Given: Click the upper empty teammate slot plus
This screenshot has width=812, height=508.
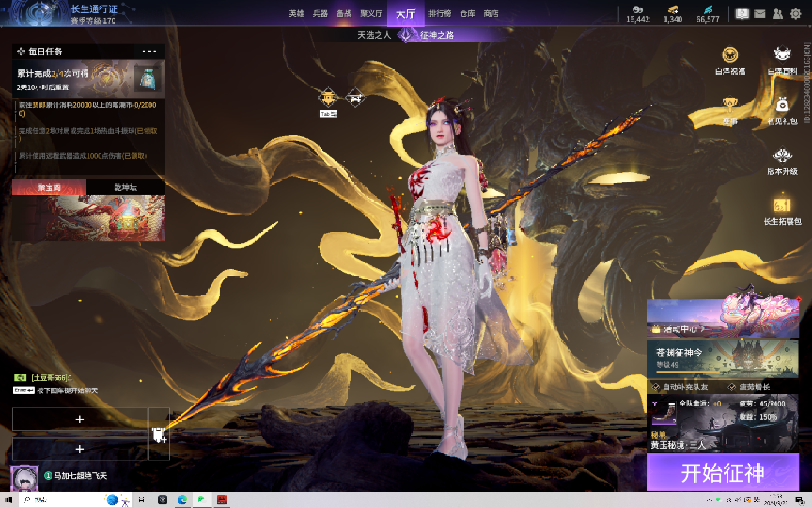Looking at the screenshot, I should click(80, 419).
